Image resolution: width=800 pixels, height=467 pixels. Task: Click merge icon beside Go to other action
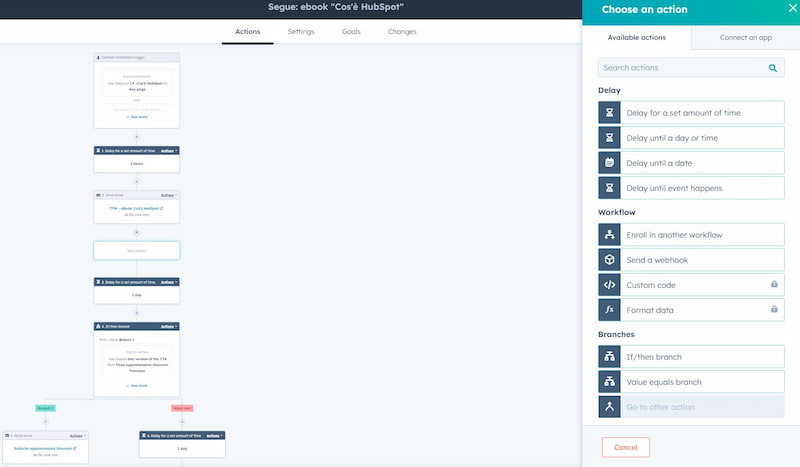click(609, 407)
